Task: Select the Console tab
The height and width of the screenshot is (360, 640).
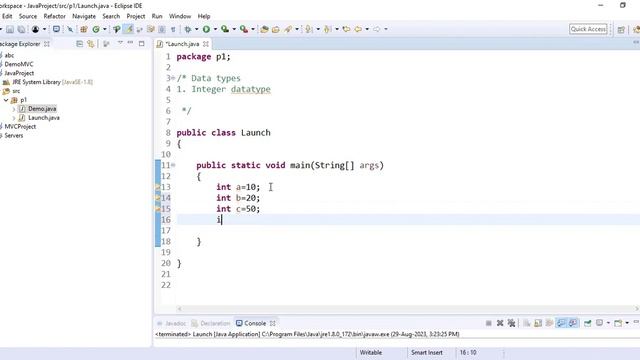Action: [x=255, y=323]
